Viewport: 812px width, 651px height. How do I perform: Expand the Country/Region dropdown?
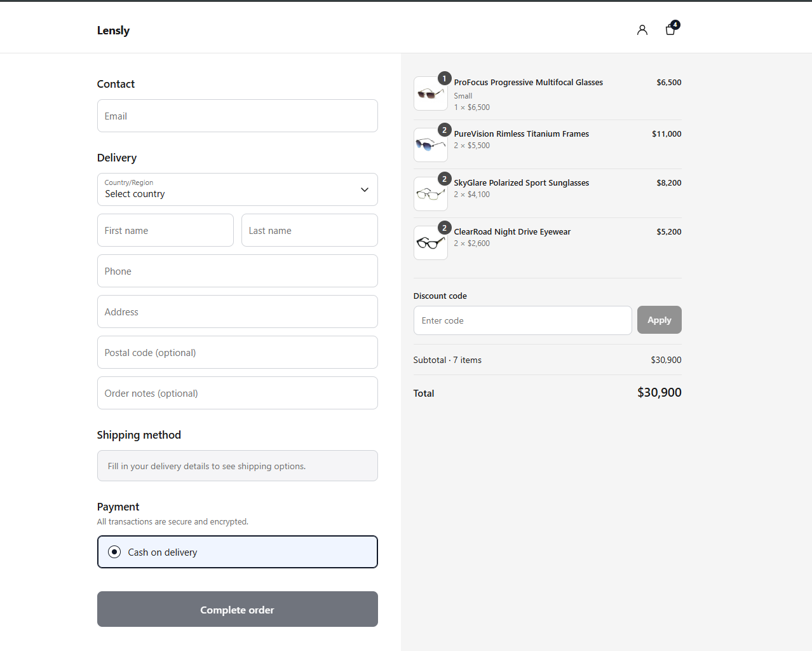pyautogui.click(x=238, y=189)
